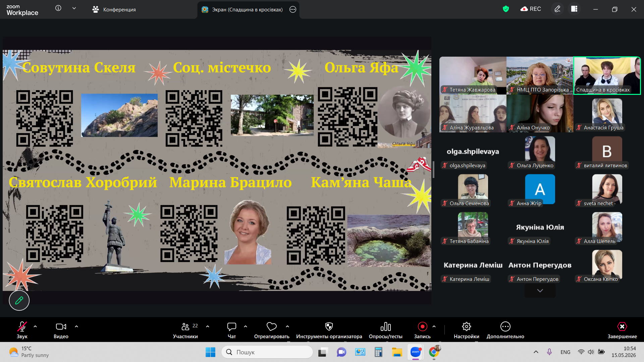Select Ольга Семенова participant tile

(473, 189)
